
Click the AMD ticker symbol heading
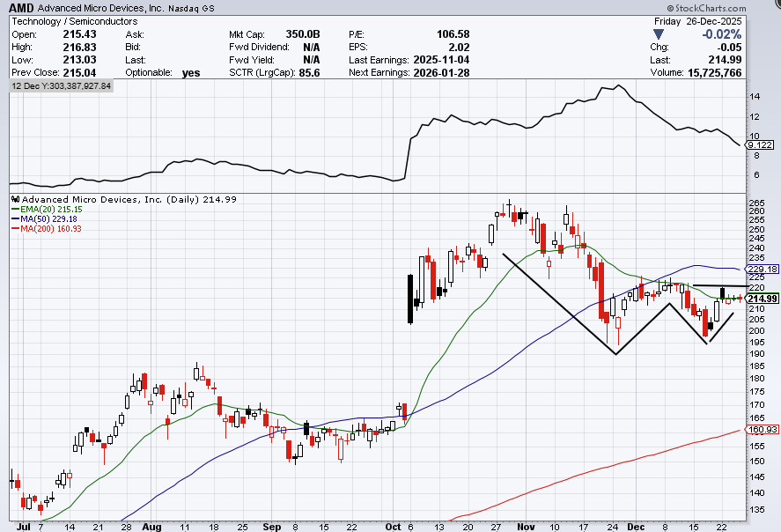click(21, 8)
